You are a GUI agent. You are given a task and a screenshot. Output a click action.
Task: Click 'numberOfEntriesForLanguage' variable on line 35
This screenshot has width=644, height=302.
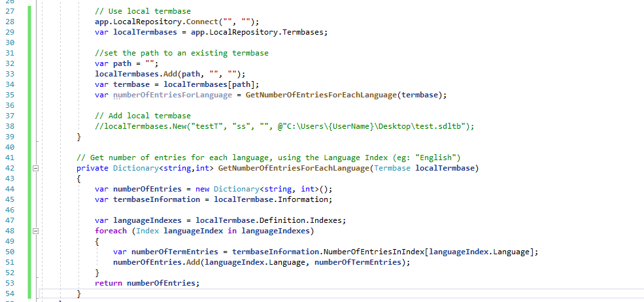(x=173, y=95)
